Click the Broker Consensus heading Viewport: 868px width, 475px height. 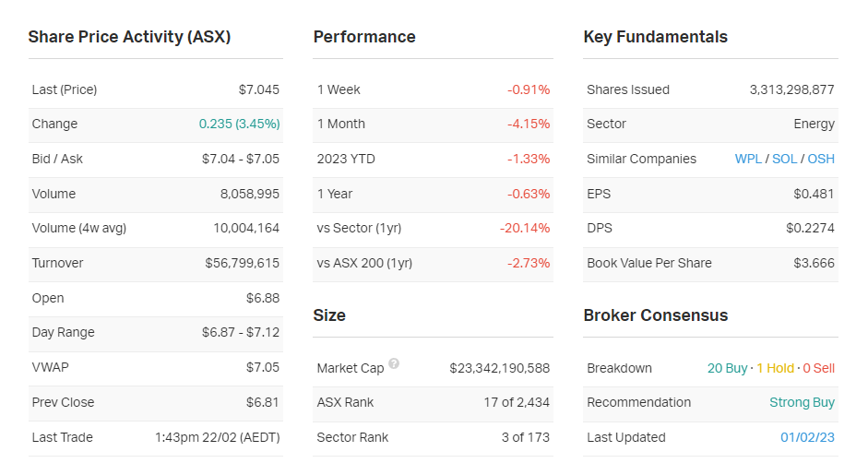[x=655, y=315]
